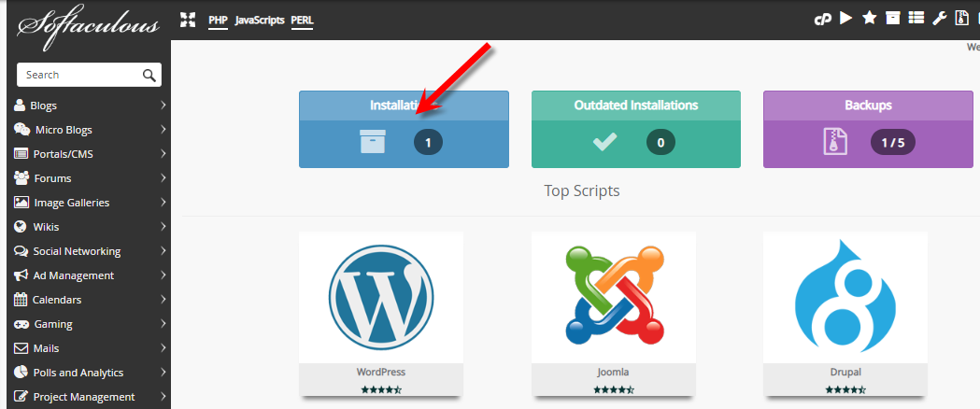
Task: Click the Micro Blogs chat bubbles icon
Action: coord(21,129)
